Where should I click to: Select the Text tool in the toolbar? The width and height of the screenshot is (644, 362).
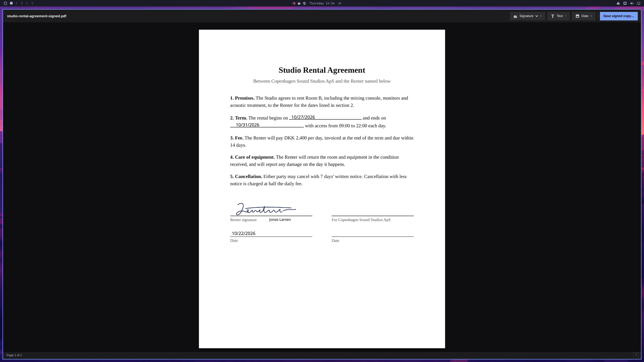pyautogui.click(x=558, y=16)
